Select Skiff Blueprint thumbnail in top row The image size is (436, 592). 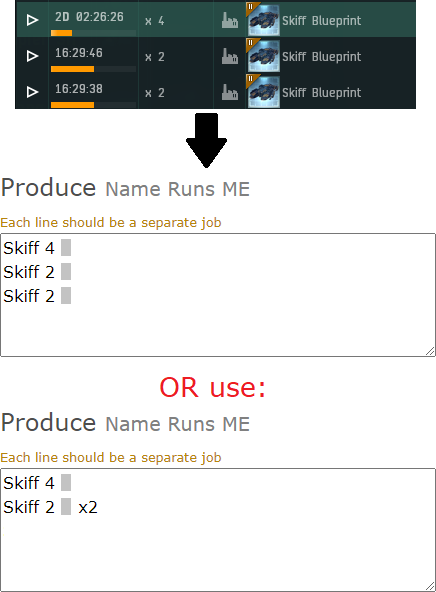(x=263, y=19)
